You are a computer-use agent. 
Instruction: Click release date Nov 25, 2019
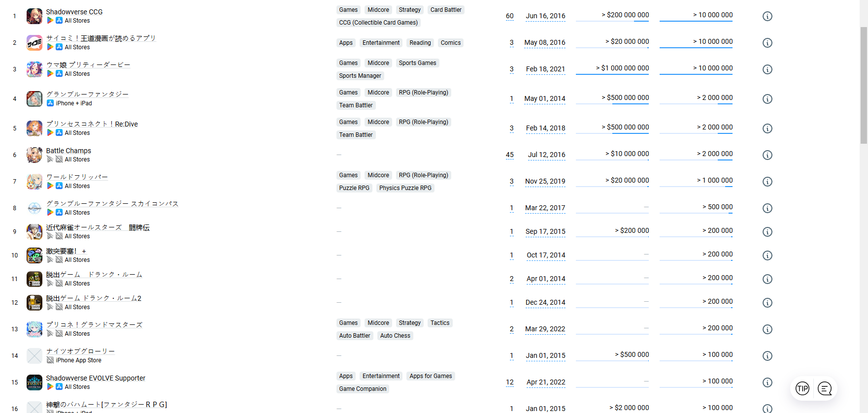coord(545,182)
